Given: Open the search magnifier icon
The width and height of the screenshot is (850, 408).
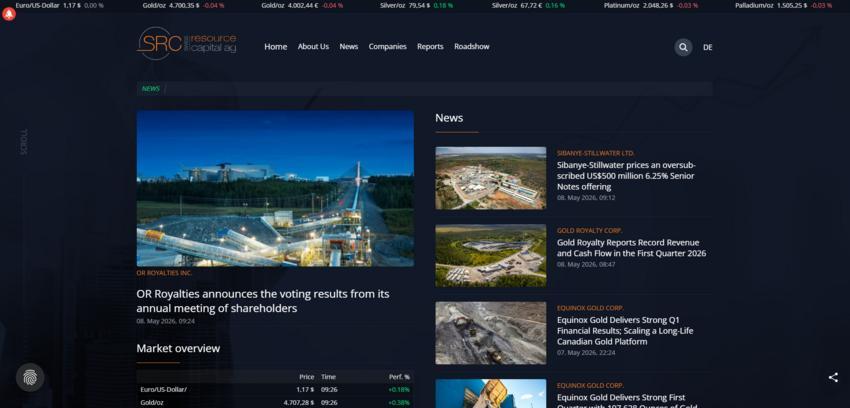Looking at the screenshot, I should pos(683,47).
